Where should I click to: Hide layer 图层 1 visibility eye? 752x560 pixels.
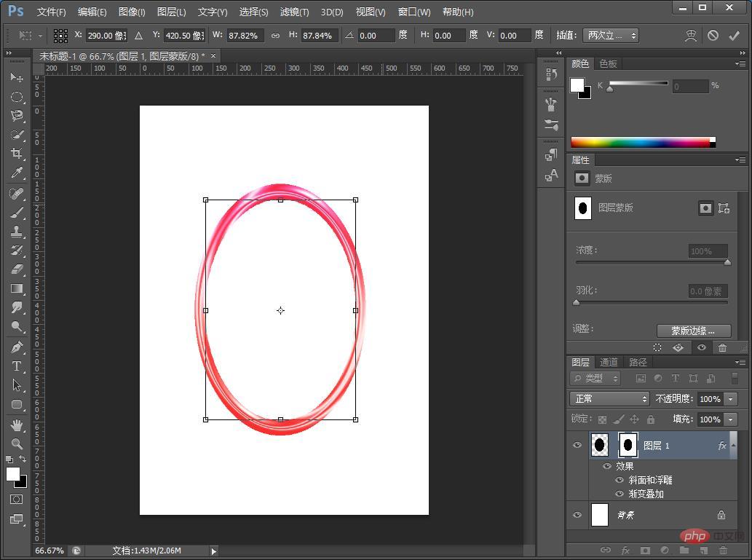click(577, 445)
